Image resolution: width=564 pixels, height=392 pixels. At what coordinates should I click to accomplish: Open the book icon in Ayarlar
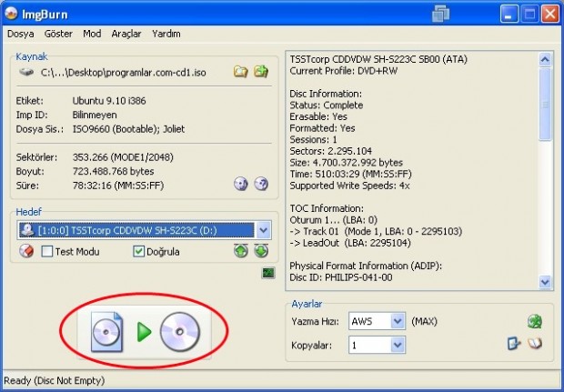[x=535, y=344]
